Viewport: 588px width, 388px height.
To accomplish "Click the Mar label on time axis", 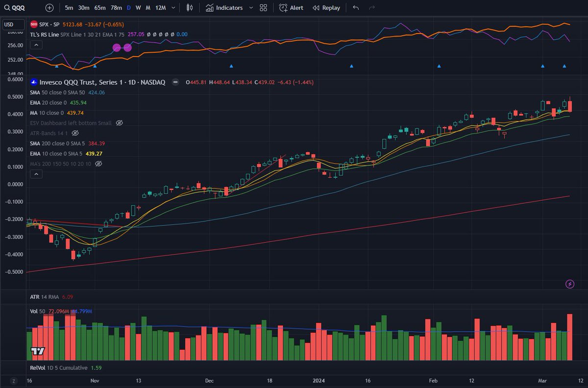I will click(x=543, y=381).
